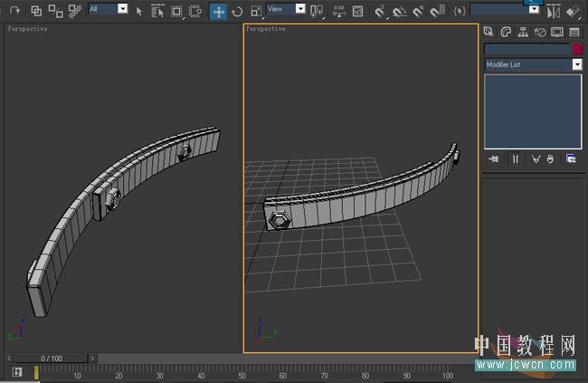Activate the Select and Link tool
588x383 pixels.
[36, 11]
